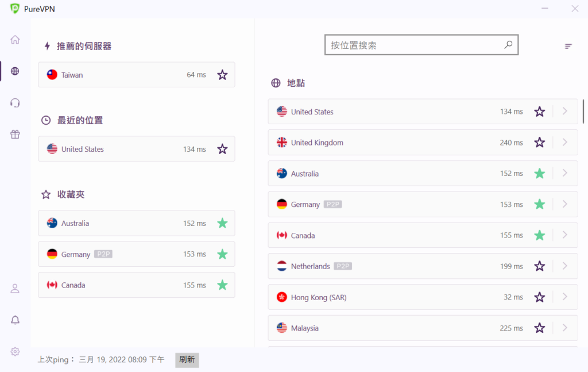This screenshot has height=372, width=588.
Task: Favorite Taiwan in recommended servers
Action: tap(222, 75)
